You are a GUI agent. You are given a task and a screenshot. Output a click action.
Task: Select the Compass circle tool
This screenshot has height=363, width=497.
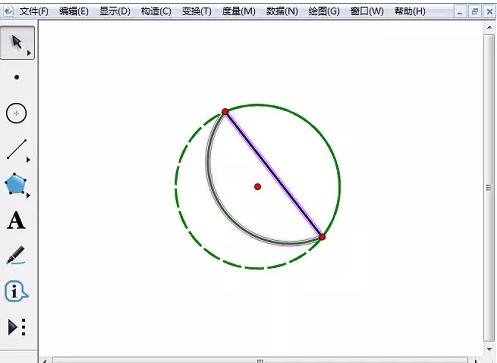[x=16, y=113]
